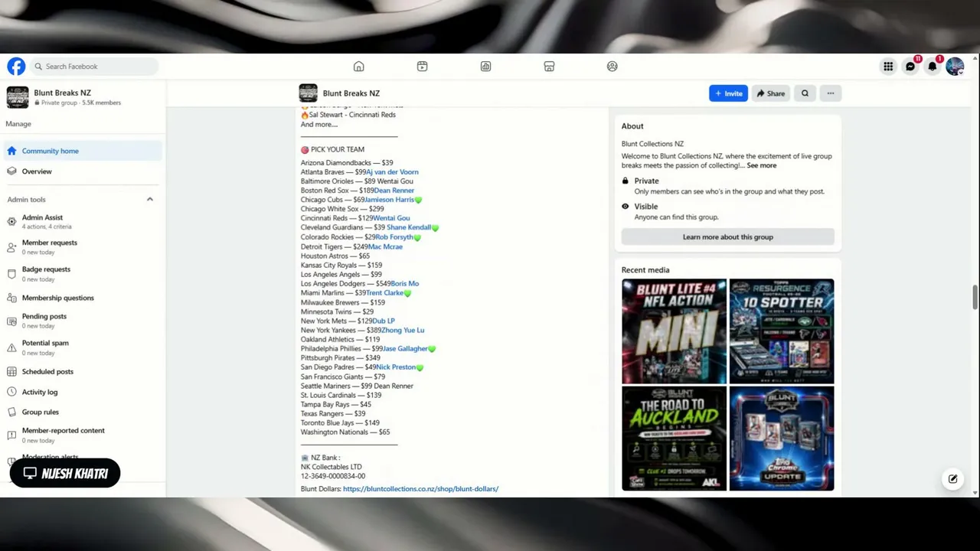980x551 pixels.
Task: Open the account profile picture menu
Action: pos(955,67)
